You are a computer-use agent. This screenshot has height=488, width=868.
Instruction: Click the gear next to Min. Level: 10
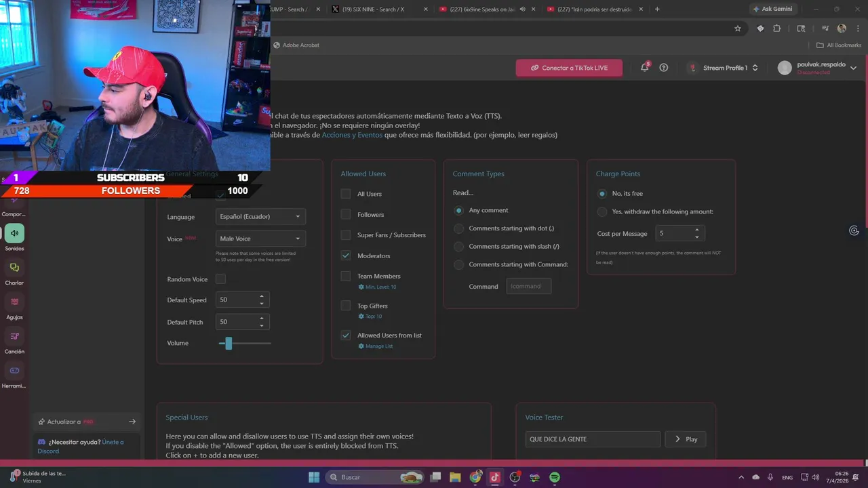coord(361,287)
